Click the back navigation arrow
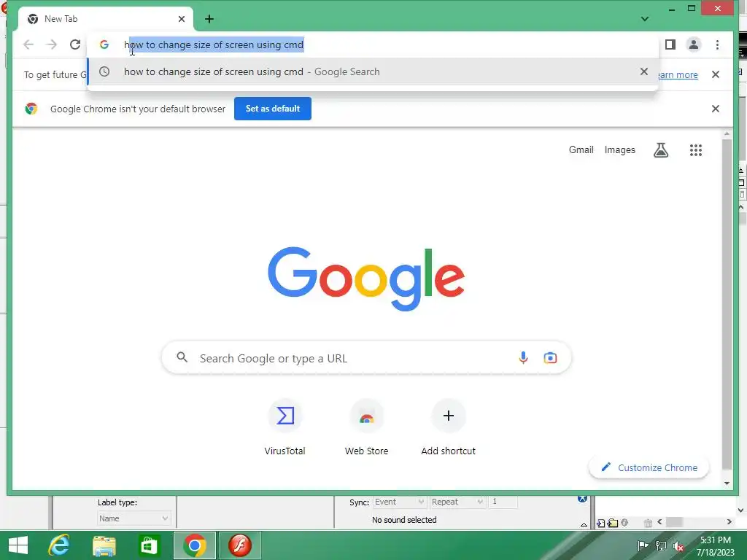Screen dimensions: 747x560 coord(28,44)
